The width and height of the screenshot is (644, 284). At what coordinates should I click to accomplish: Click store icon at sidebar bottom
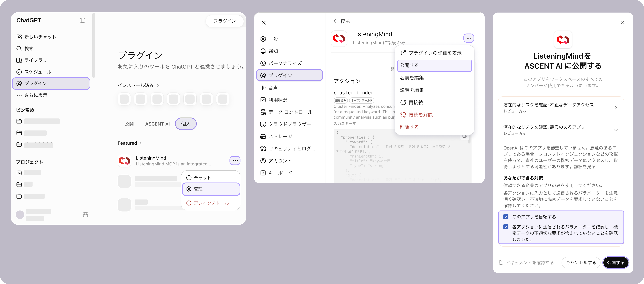tap(86, 215)
